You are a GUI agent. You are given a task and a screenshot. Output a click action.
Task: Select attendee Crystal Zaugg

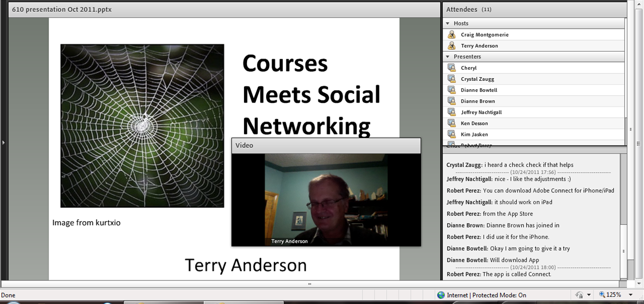(x=534, y=79)
